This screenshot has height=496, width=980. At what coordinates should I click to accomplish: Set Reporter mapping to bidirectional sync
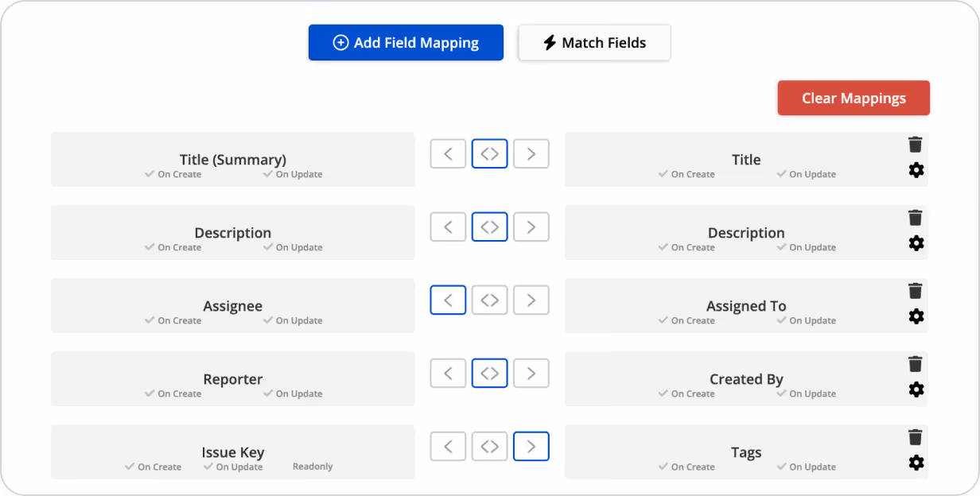coord(489,373)
